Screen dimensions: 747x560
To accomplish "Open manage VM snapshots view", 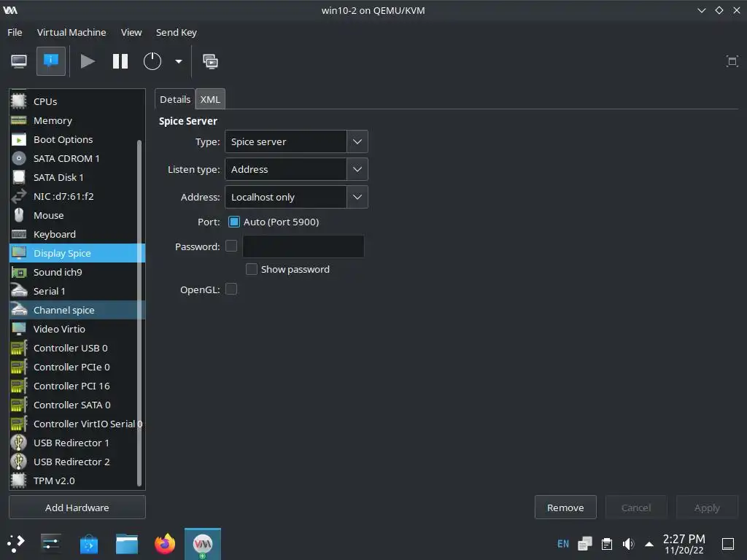I will [211, 61].
